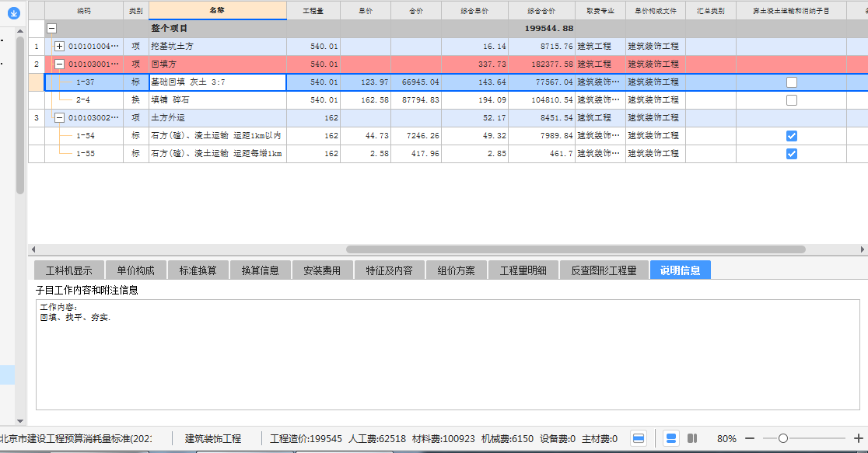Viewport: 868px width, 453px height.
Task: Toggle checkbox for row 1-37 基础回填
Action: click(792, 82)
